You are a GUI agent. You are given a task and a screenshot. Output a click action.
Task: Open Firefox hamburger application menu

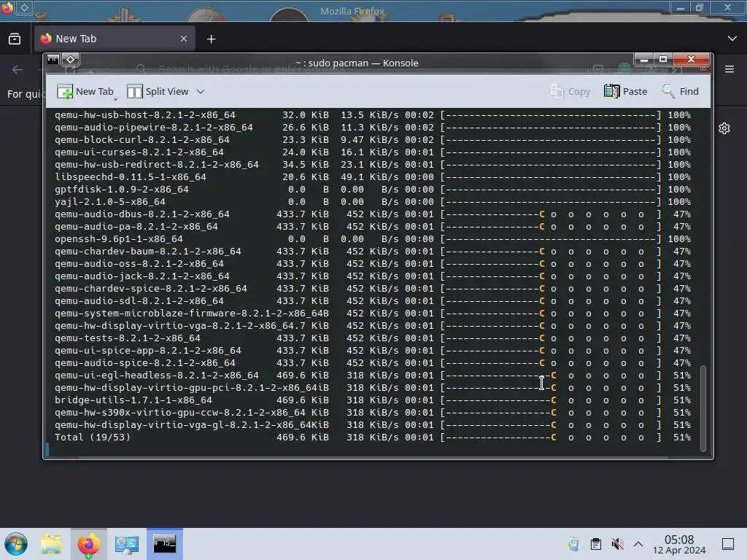click(x=729, y=69)
